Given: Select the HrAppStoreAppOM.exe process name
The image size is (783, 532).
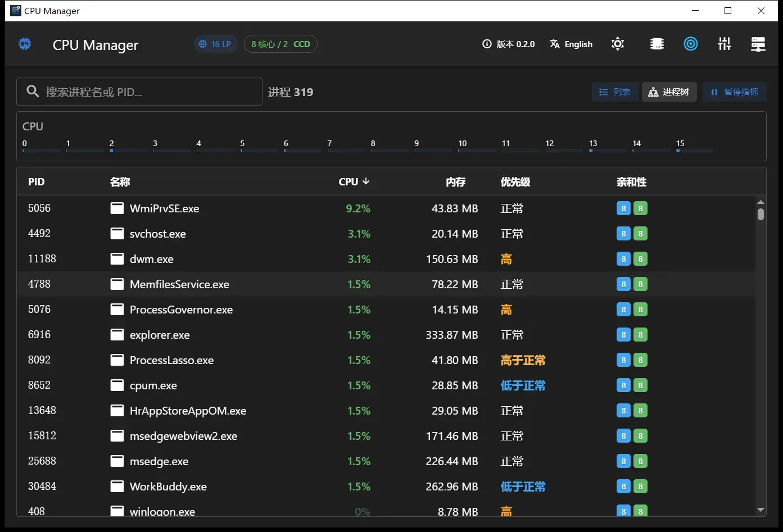Looking at the screenshot, I should 188,411.
